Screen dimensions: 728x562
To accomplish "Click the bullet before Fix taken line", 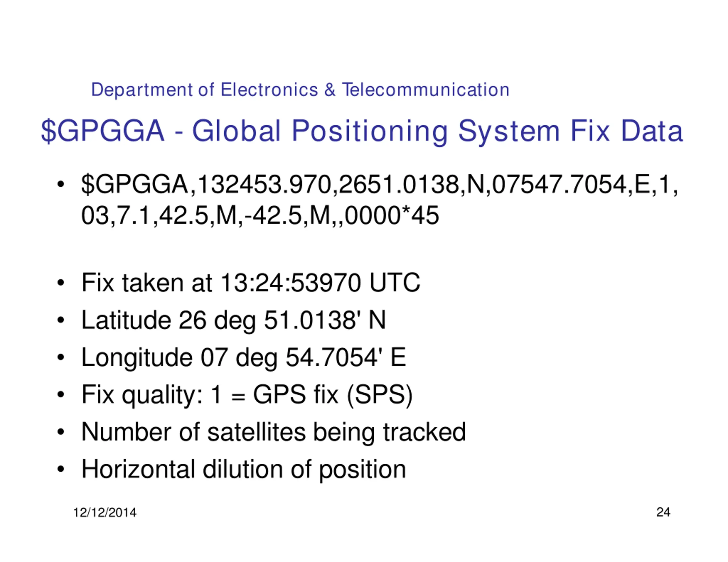I will click(x=60, y=283).
